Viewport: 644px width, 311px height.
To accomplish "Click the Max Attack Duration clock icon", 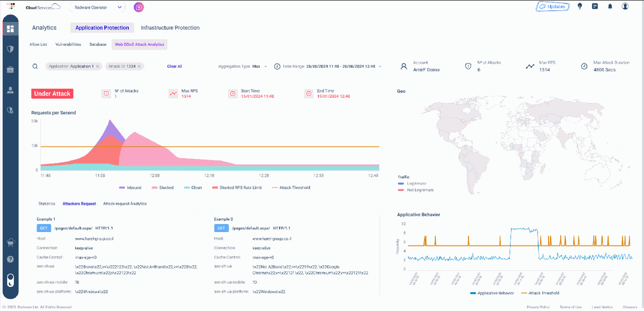I will [584, 67].
